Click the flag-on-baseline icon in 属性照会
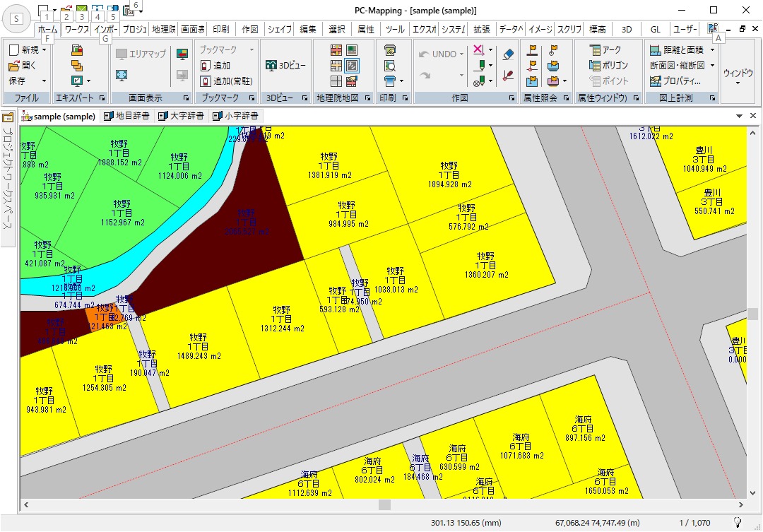763x532 pixels. pos(533,49)
